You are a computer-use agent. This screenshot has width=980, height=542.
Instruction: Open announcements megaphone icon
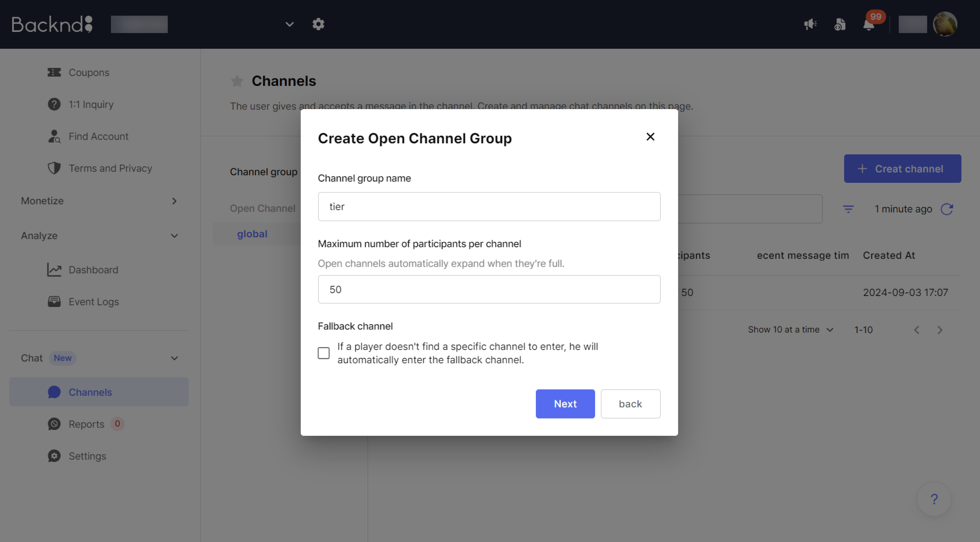coord(810,24)
